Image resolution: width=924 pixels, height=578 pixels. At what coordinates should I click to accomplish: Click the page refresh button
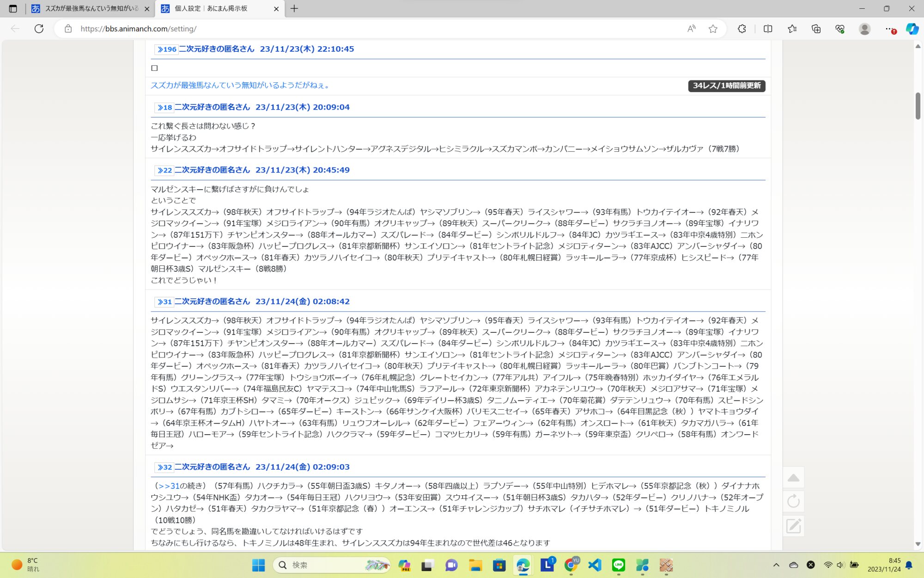[x=39, y=29]
